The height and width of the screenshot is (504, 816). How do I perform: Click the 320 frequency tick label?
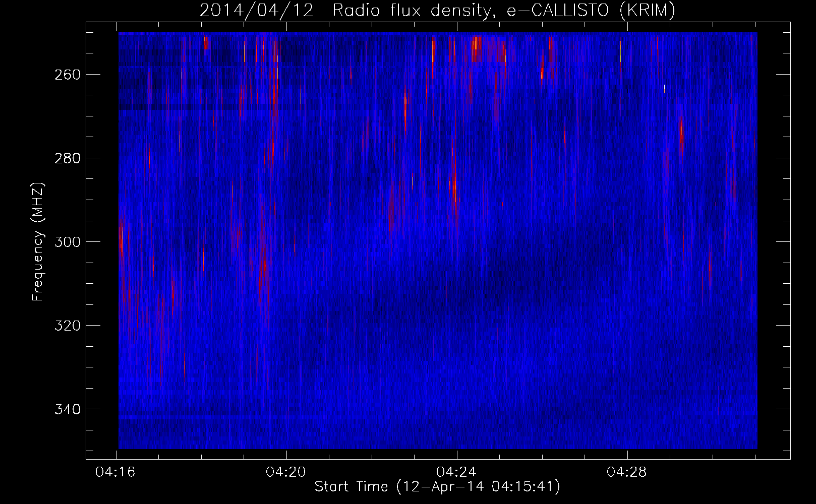coord(67,326)
